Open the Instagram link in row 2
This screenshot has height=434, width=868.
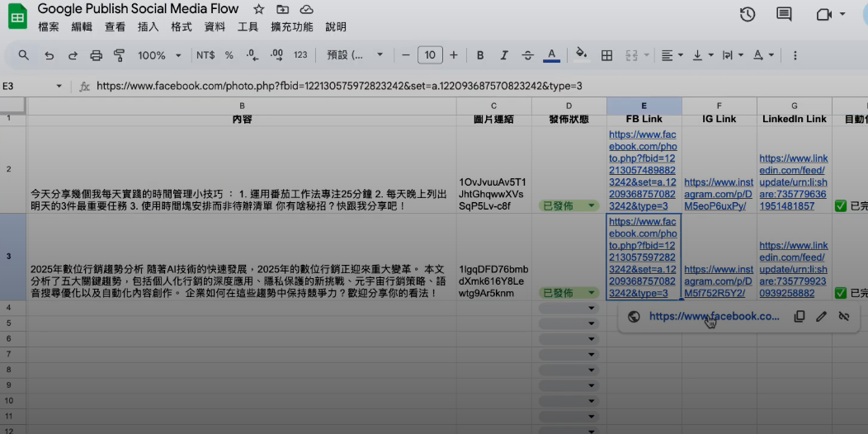(x=719, y=194)
